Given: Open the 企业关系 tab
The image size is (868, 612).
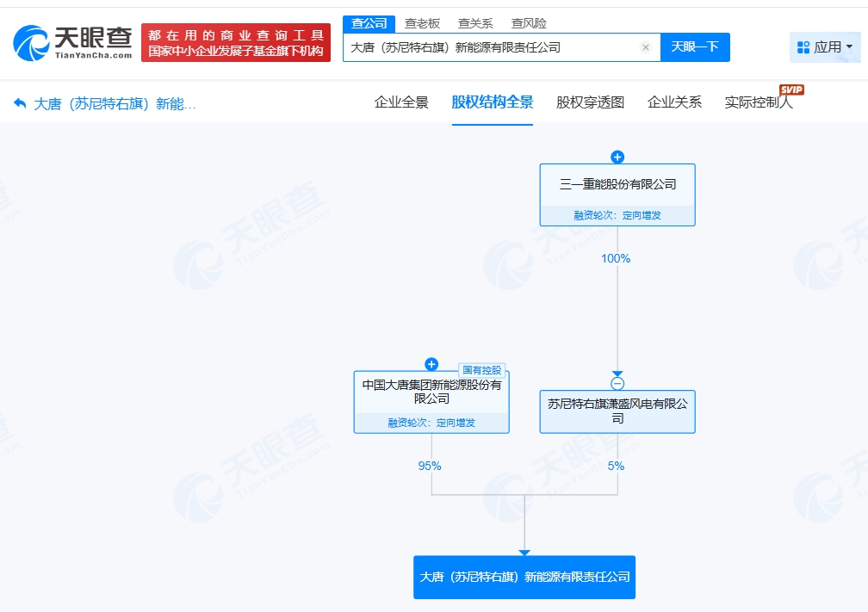Looking at the screenshot, I should click(x=674, y=102).
